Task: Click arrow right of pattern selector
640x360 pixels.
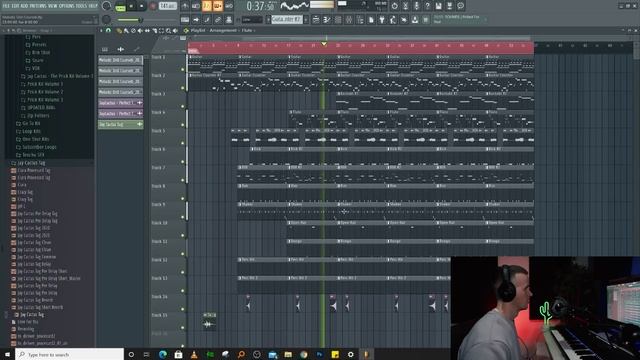Action: [306, 20]
